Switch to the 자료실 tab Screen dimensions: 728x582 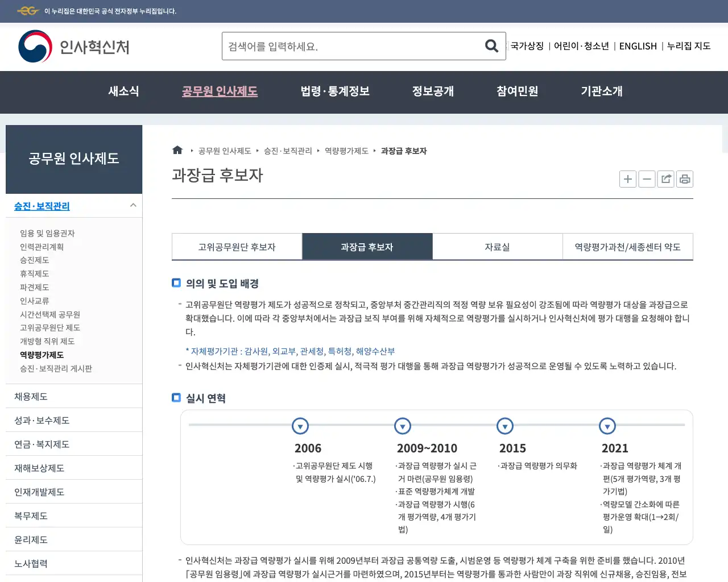497,247
